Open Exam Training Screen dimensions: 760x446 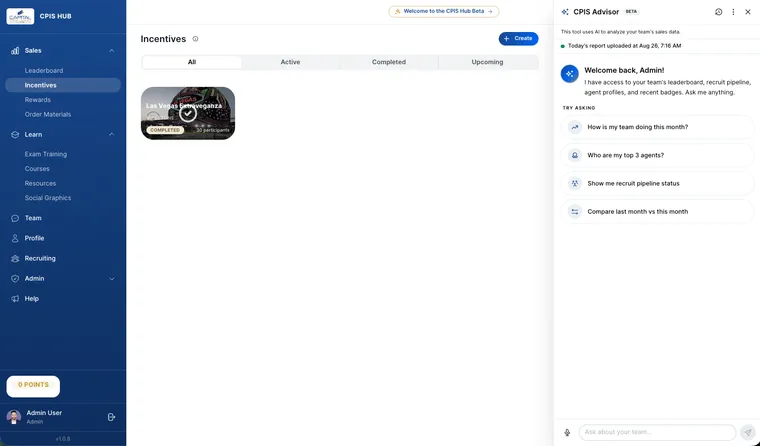(x=46, y=154)
